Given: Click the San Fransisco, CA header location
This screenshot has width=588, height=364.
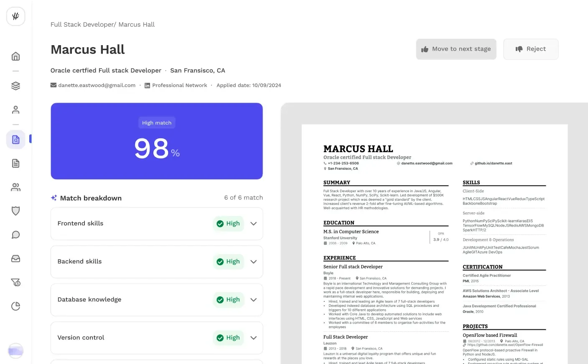Looking at the screenshot, I should 198,71.
